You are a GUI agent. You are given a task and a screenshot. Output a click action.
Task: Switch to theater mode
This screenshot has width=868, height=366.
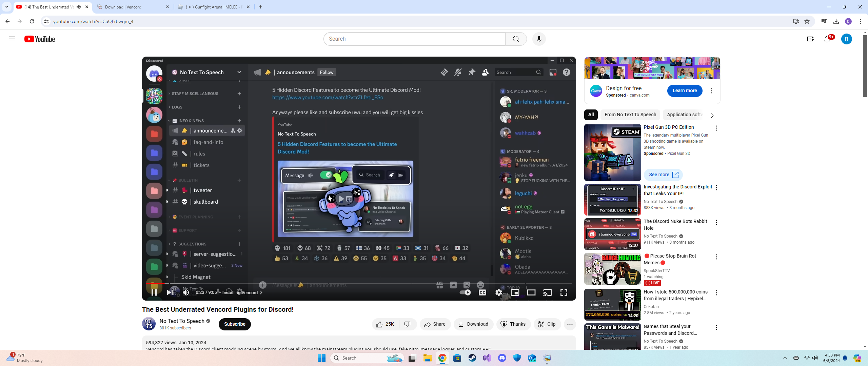(x=531, y=292)
